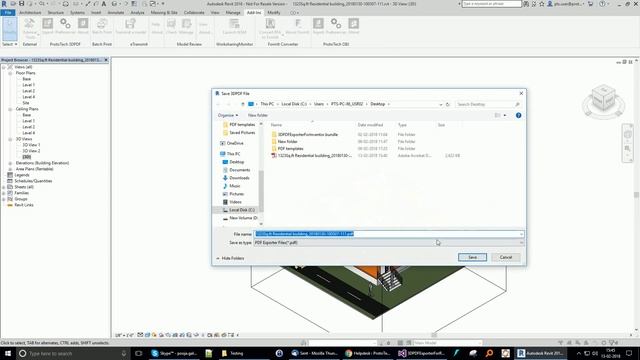The width and height of the screenshot is (640, 360).
Task: Expand Families in Project Browser
Action: tap(4, 193)
